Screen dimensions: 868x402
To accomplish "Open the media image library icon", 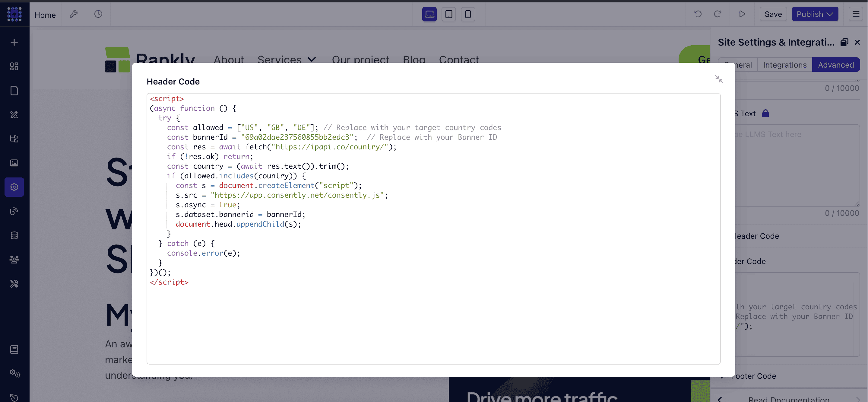I will click(x=14, y=163).
